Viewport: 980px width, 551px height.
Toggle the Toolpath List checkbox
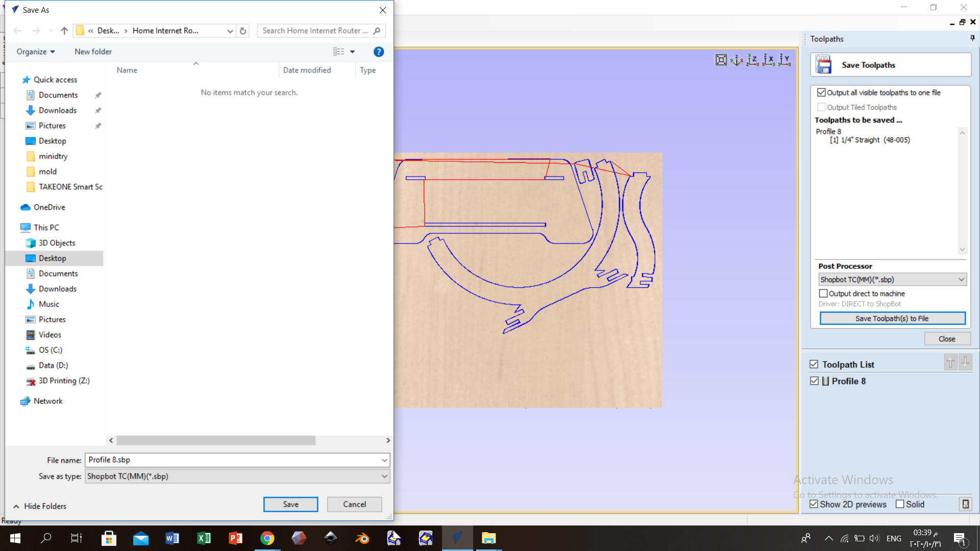(814, 364)
